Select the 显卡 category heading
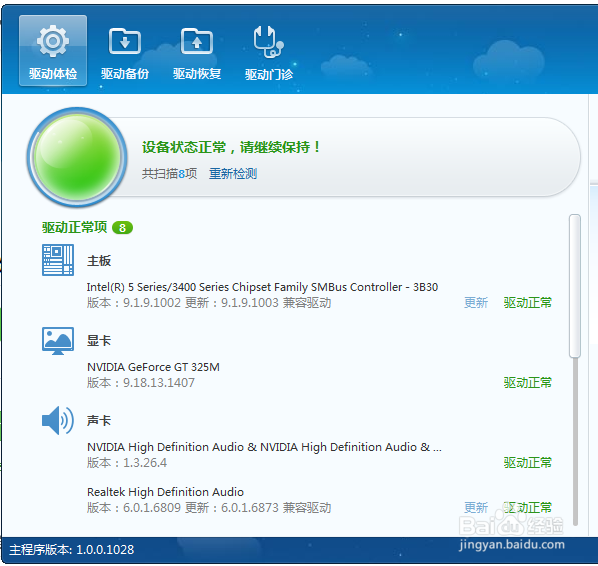598x566 pixels. pos(99,341)
